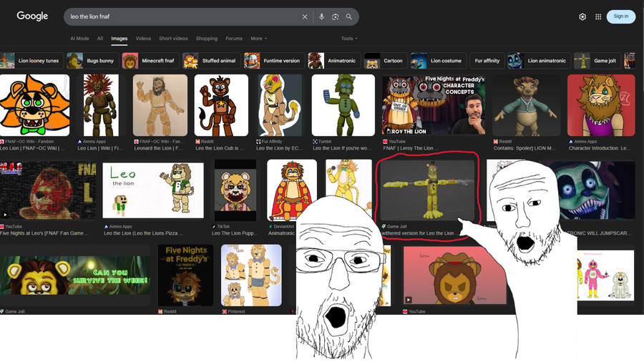Click the magnifying glass search icon
Image resolution: width=644 pixels, height=362 pixels.
pyautogui.click(x=348, y=17)
